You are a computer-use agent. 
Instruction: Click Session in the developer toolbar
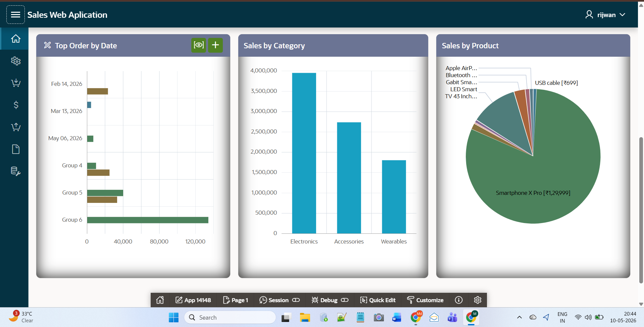click(x=274, y=300)
